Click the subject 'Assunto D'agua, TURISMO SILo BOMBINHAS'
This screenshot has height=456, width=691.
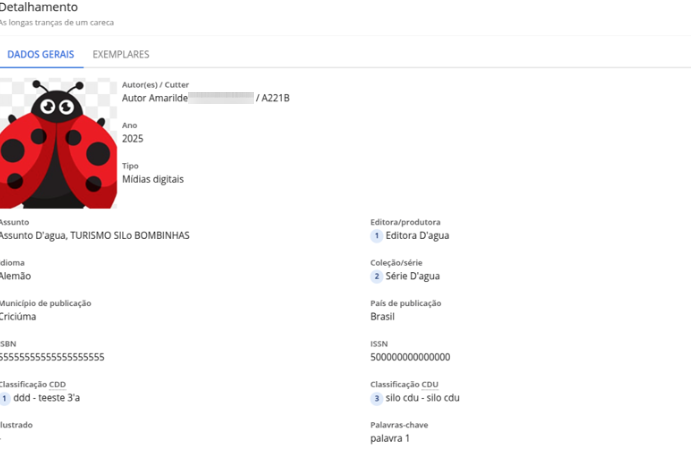point(94,236)
